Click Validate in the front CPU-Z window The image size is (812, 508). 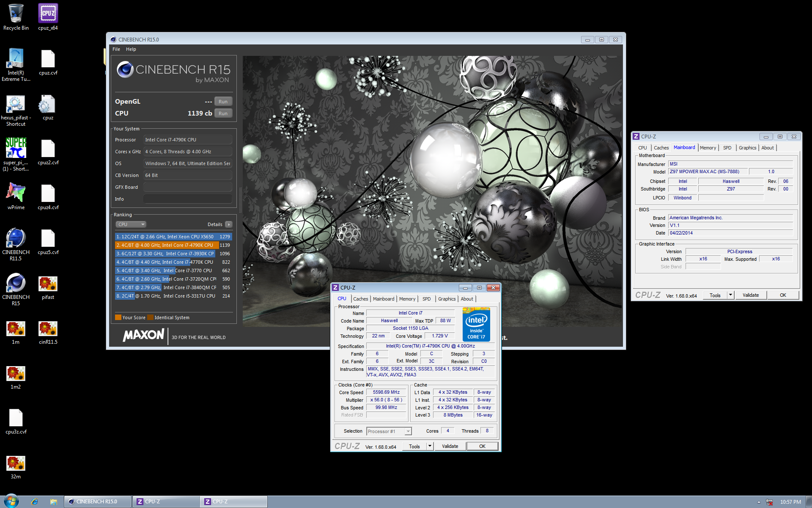tap(450, 446)
